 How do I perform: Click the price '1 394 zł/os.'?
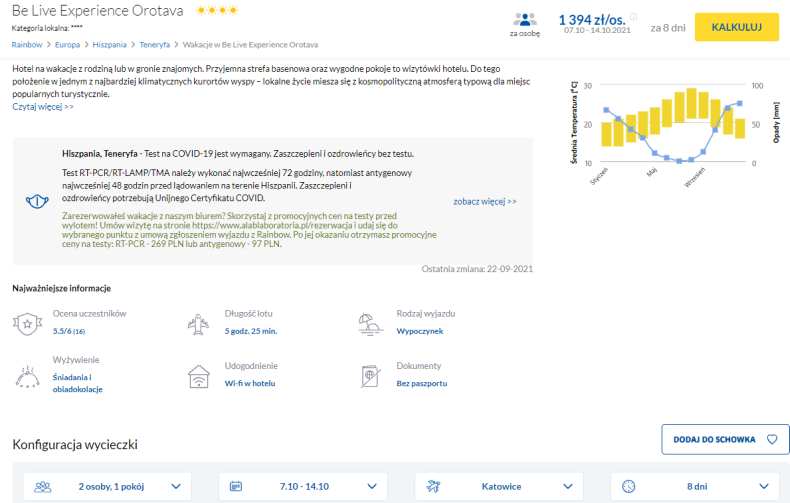coord(592,20)
